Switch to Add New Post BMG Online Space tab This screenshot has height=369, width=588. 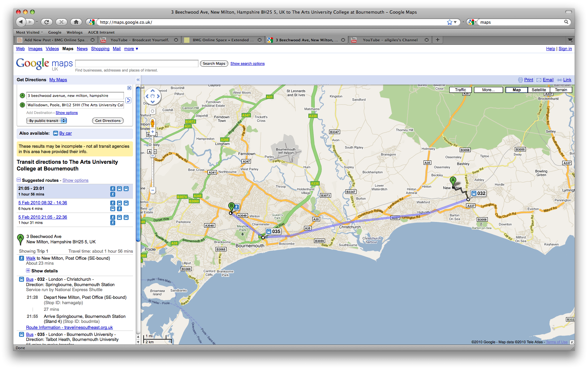[x=56, y=40]
